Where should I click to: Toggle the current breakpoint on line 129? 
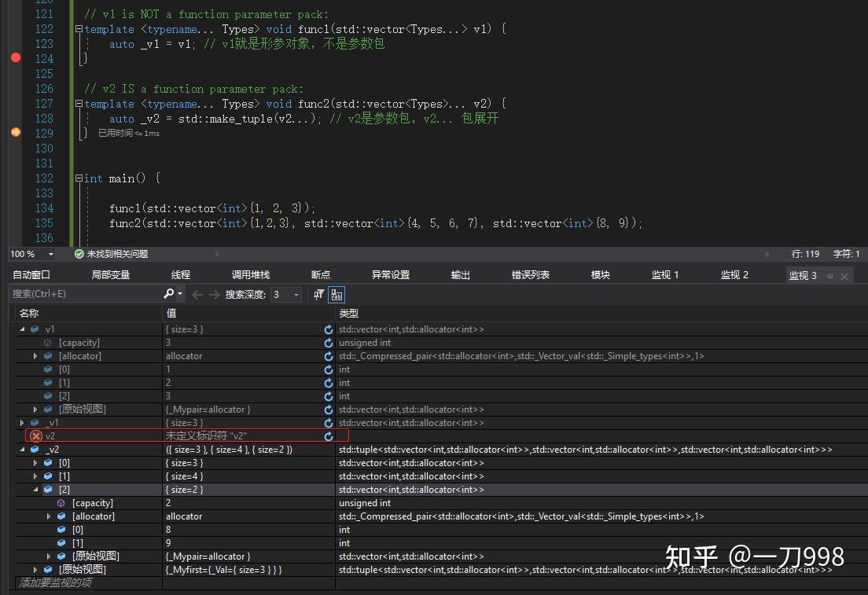pos(16,132)
